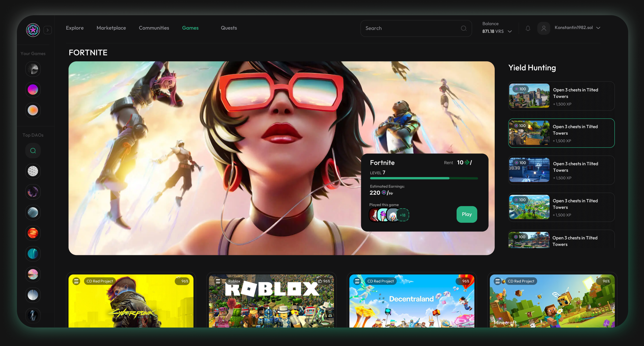Viewport: 644px width, 346px height.
Task: Click the star token icon beside 220 earnings
Action: [x=384, y=193]
